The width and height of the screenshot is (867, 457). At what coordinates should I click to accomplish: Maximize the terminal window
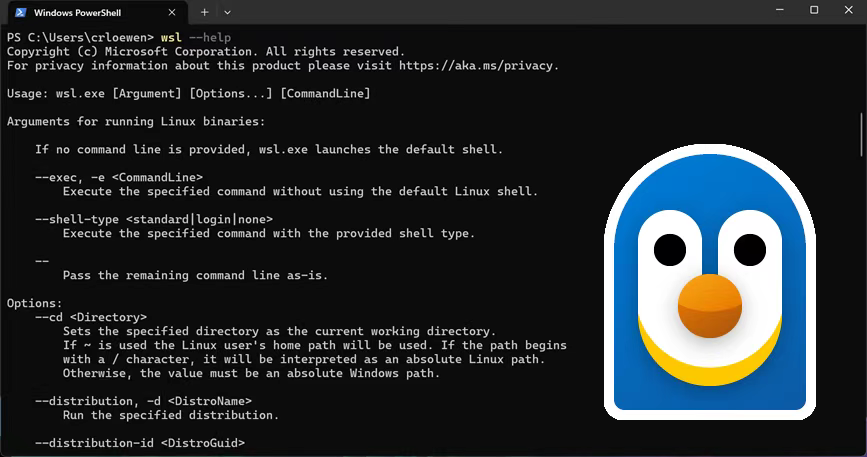tap(814, 10)
